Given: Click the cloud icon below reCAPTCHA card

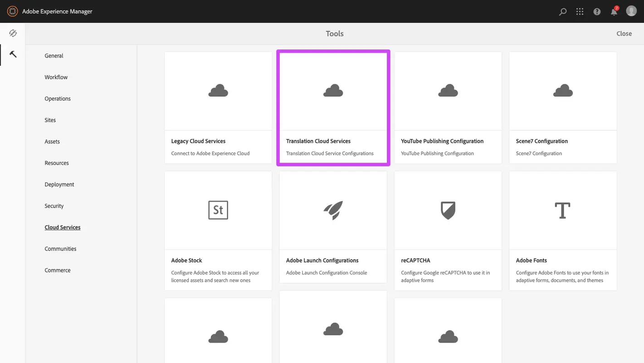Looking at the screenshot, I should tap(448, 337).
